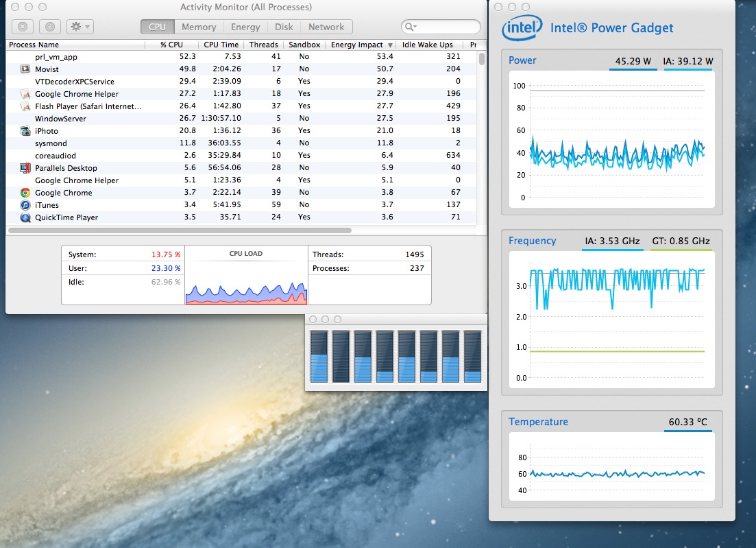Select the Flash Player process icon
The width and height of the screenshot is (756, 548).
click(25, 106)
